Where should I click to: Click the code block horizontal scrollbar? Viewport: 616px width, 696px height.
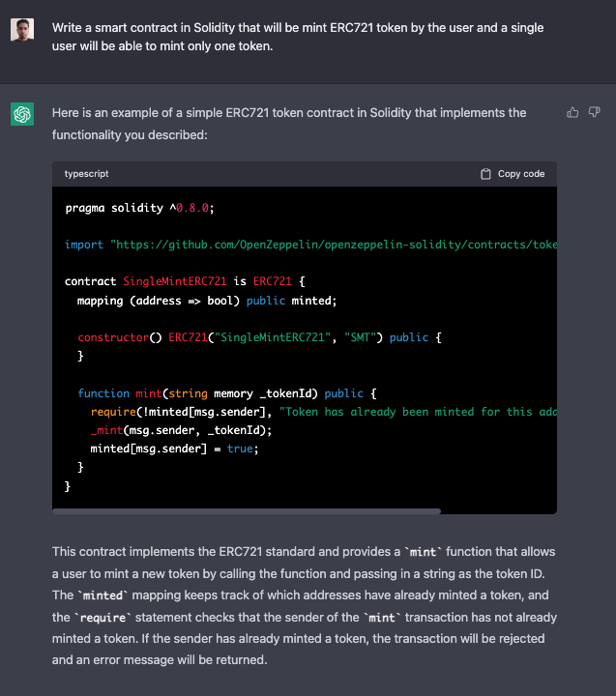247,510
